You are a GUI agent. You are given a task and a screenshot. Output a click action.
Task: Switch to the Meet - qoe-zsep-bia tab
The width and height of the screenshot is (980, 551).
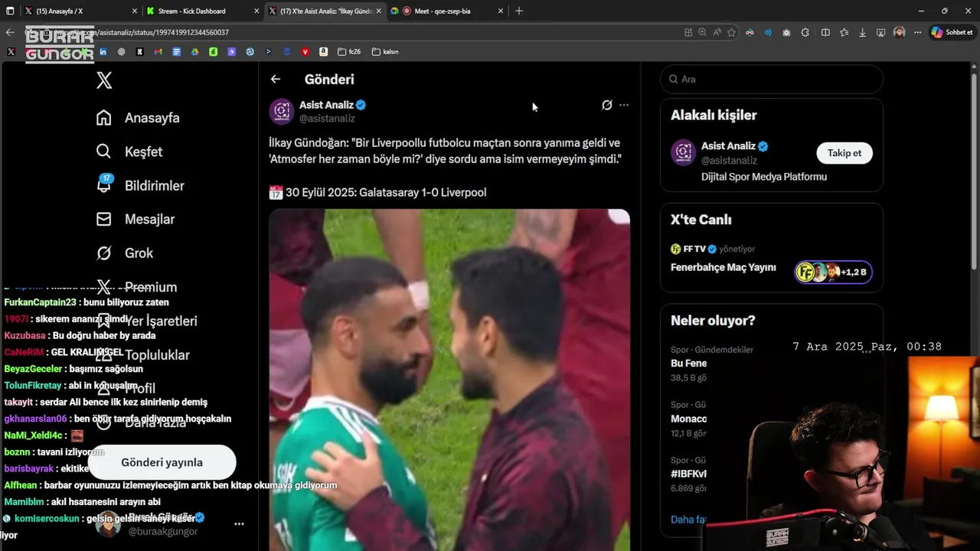[448, 11]
